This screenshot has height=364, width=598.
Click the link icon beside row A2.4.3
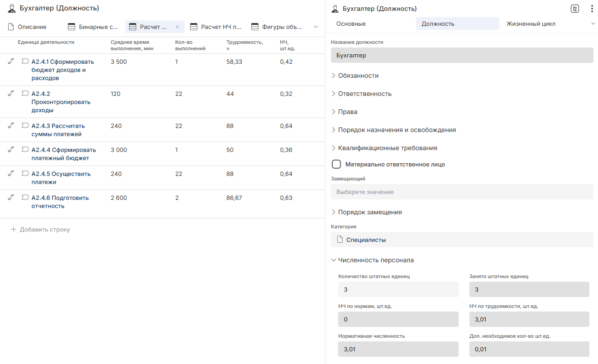(x=11, y=126)
